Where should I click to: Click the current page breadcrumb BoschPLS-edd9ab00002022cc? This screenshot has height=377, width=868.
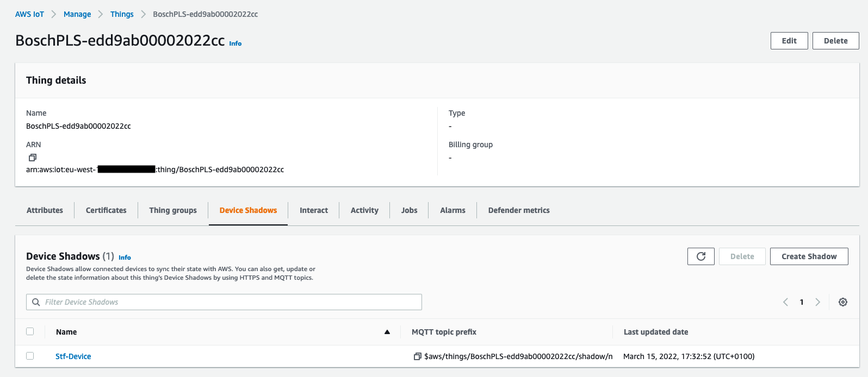(x=205, y=14)
